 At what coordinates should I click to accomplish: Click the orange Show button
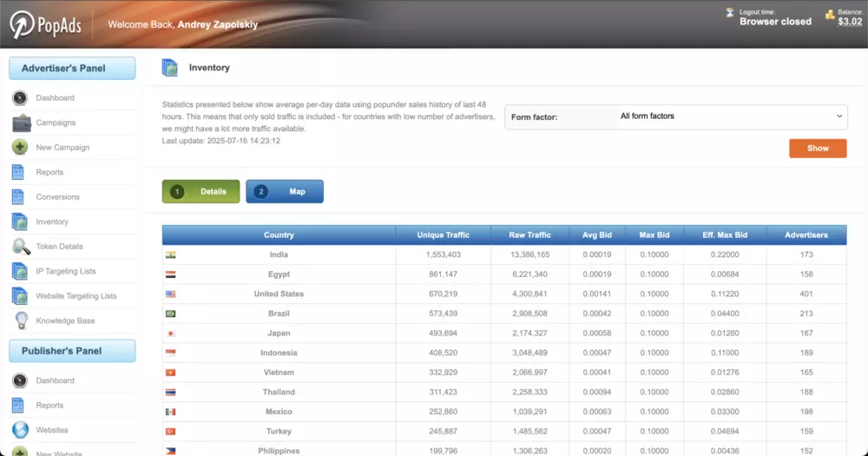pyautogui.click(x=818, y=149)
